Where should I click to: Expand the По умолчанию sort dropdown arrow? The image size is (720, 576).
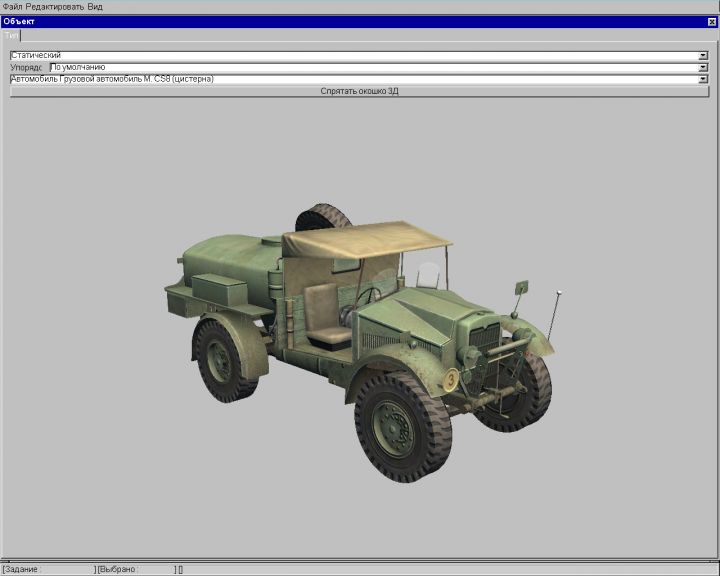703,67
